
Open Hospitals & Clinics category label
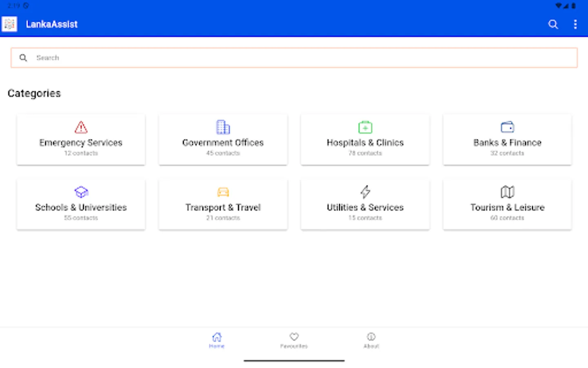pos(365,143)
